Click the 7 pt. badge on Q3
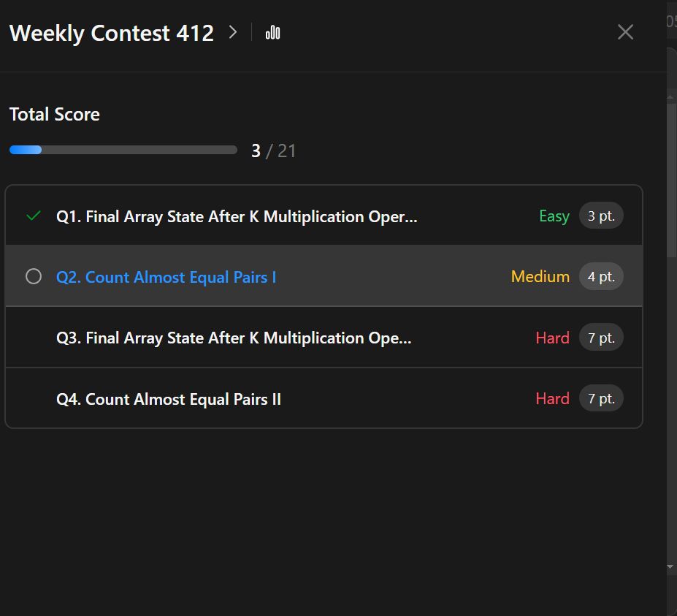The width and height of the screenshot is (677, 616). (601, 338)
